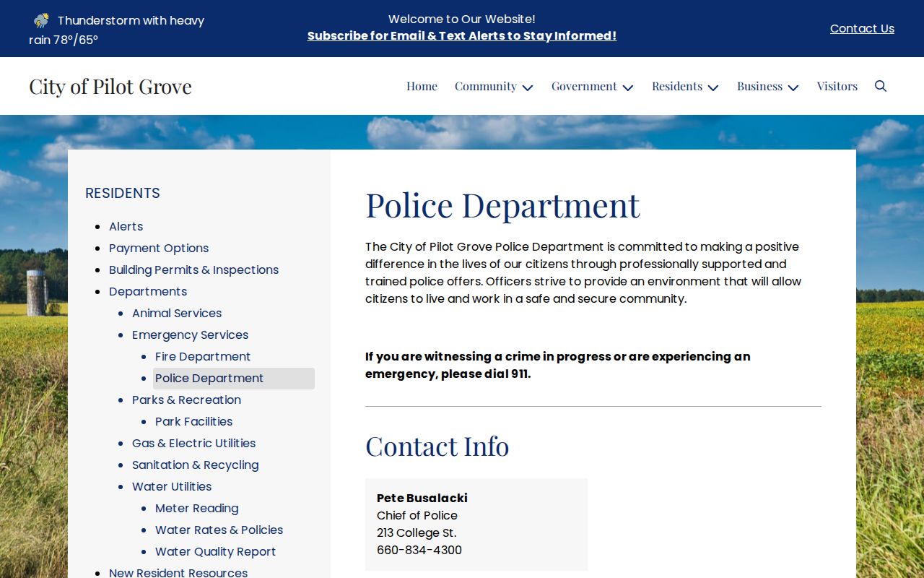Select Departments in the sidebar

coord(148,291)
